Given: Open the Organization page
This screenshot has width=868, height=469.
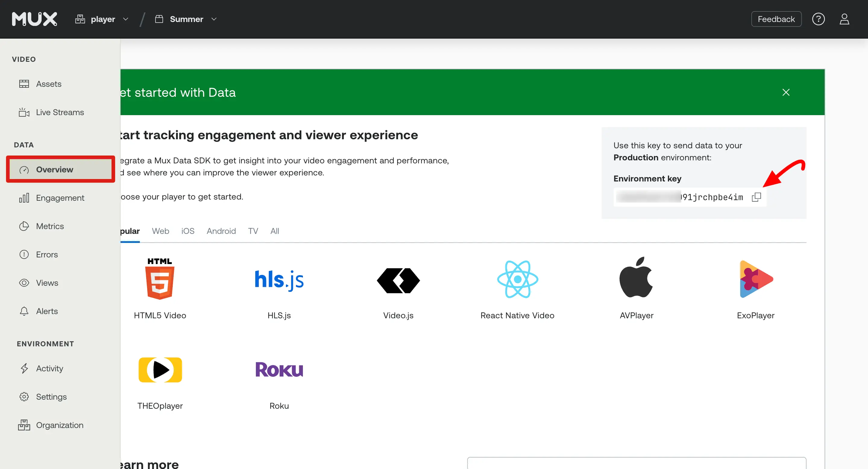Looking at the screenshot, I should point(60,425).
